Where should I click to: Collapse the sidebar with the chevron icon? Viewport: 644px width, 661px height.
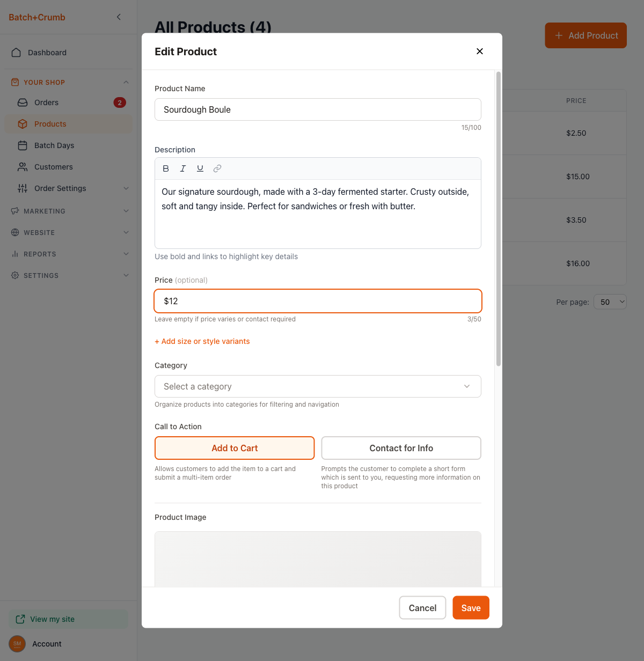pyautogui.click(x=119, y=17)
